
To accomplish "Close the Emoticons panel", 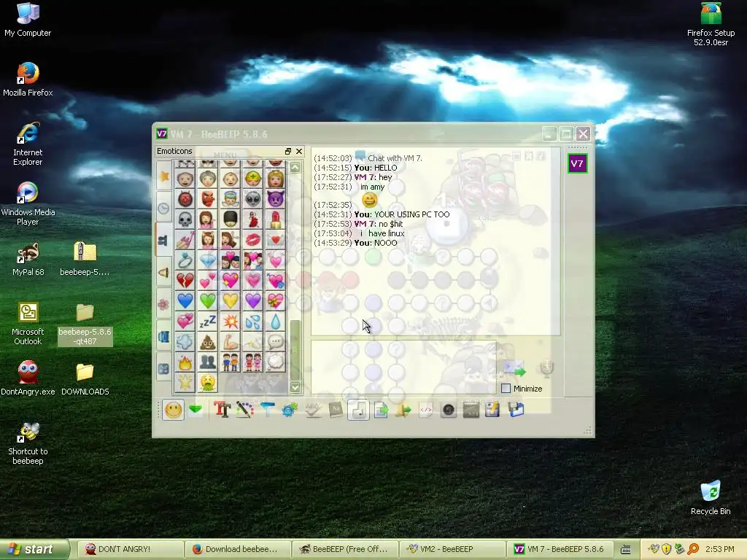I will tap(299, 151).
